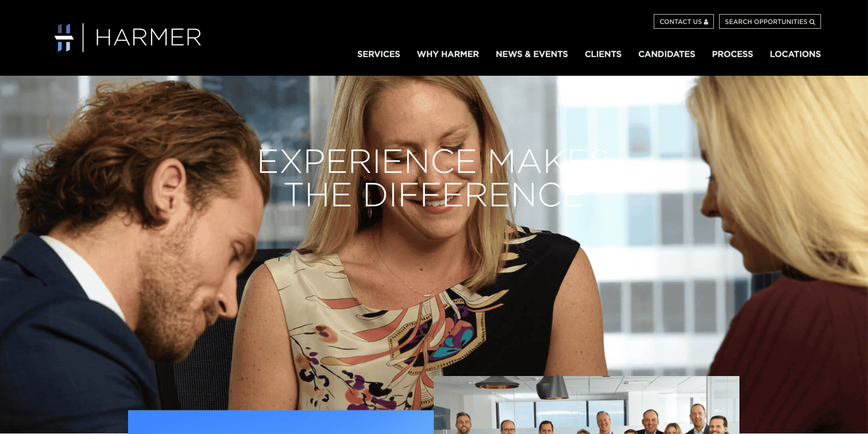View Locations from the navigation
This screenshot has height=434, width=868.
tap(795, 54)
